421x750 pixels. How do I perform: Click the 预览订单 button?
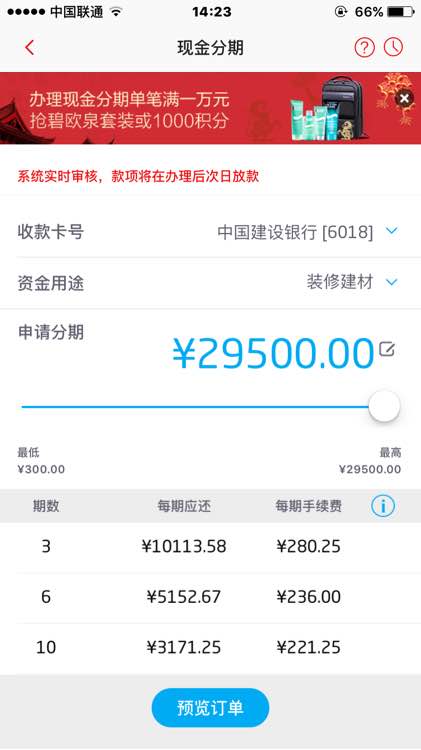click(x=210, y=708)
